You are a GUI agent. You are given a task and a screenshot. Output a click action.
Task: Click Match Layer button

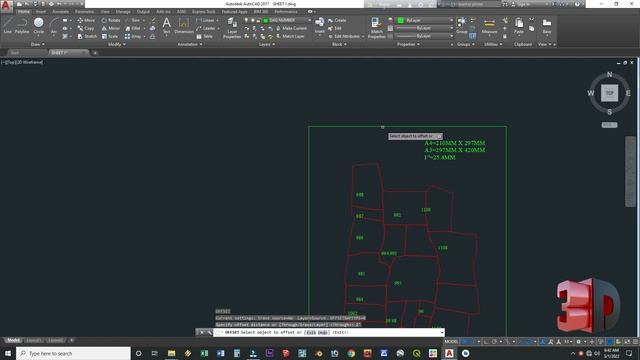click(290, 36)
